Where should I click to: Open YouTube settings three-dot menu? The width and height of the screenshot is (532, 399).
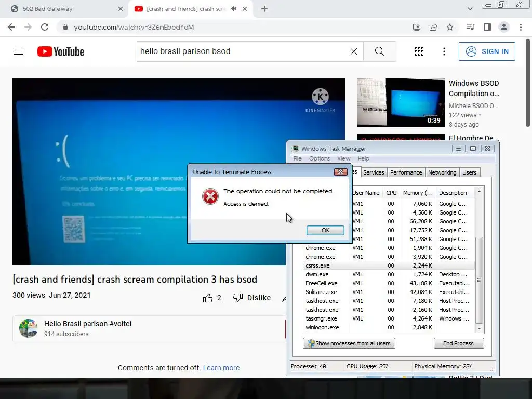[x=444, y=51]
